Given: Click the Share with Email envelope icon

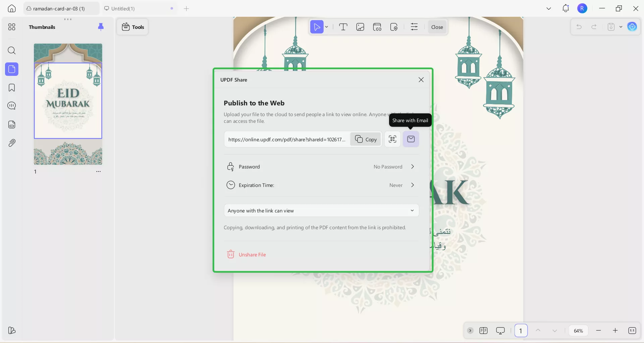Looking at the screenshot, I should pyautogui.click(x=411, y=139).
